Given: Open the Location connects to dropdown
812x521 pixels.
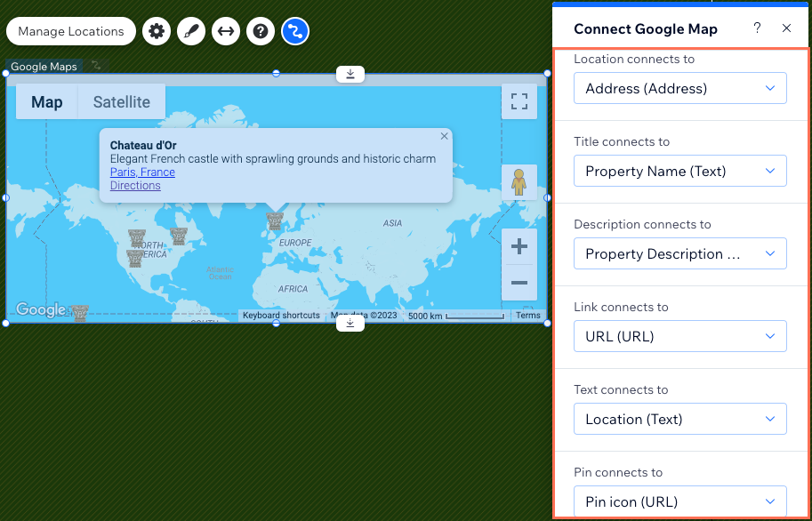Looking at the screenshot, I should [x=680, y=88].
